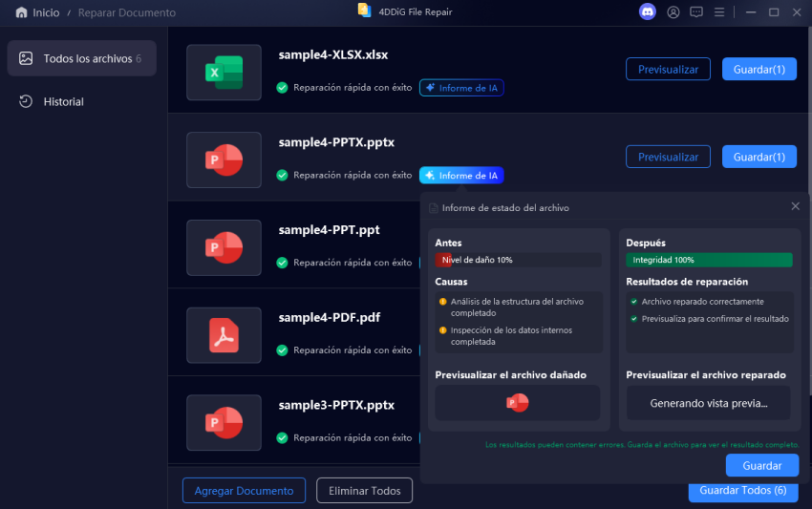Click Agregar Documento button
The width and height of the screenshot is (812, 509).
pos(244,490)
